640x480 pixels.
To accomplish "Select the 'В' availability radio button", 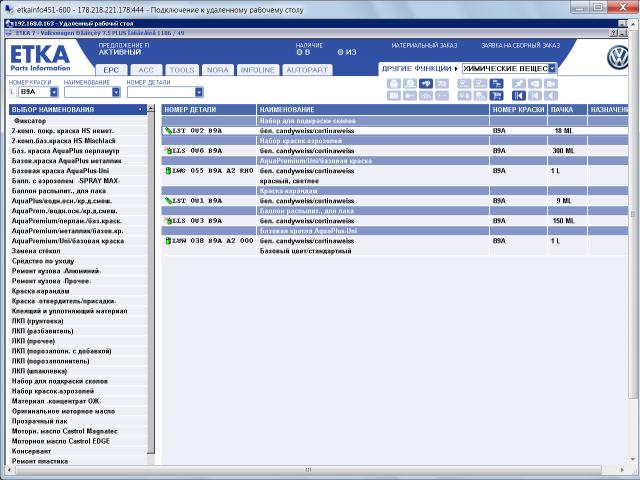I will click(x=299, y=52).
